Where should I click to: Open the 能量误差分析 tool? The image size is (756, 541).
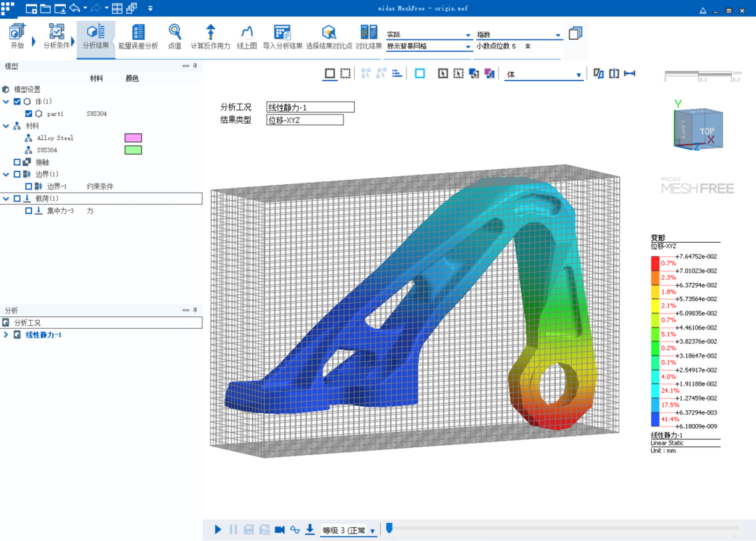(x=139, y=37)
